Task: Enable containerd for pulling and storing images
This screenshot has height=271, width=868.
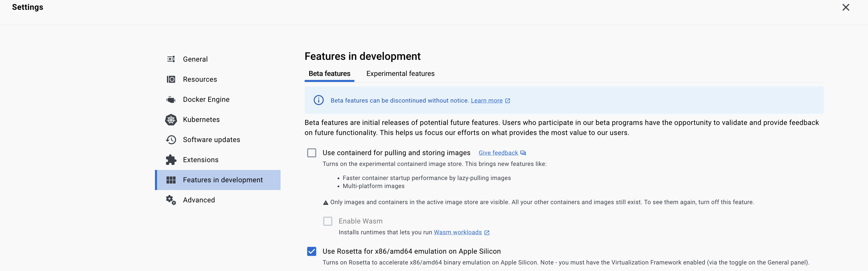Action: (x=312, y=153)
